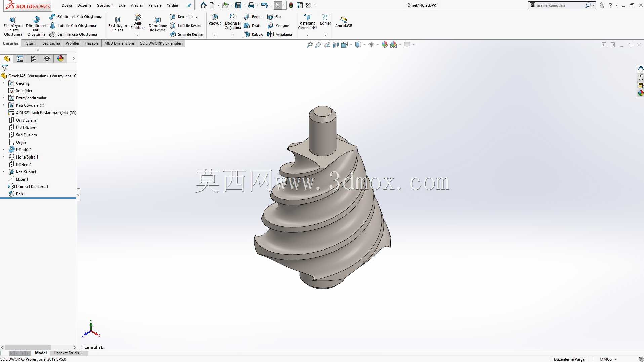Click Ekstrüzyon ile Katı Oluşturma tool
The image size is (644, 362).
[x=13, y=26]
